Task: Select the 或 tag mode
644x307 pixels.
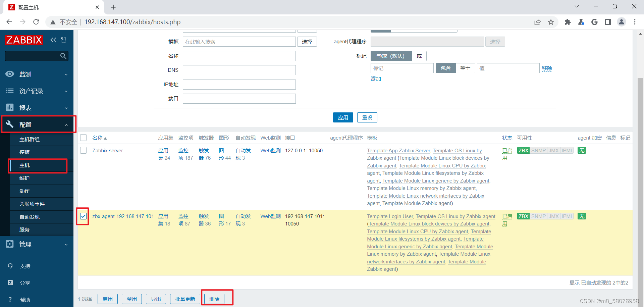Action: click(x=419, y=56)
